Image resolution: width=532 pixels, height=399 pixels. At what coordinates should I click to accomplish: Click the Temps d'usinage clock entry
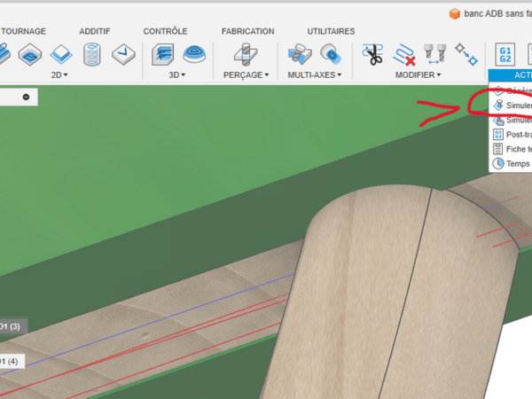pos(512,164)
